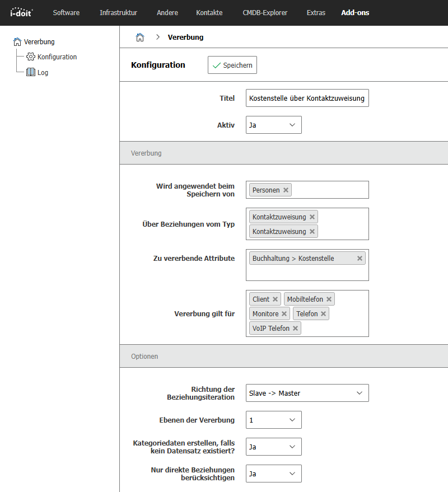Click the home breadcrumb icon
The height and width of the screenshot is (492, 448).
coord(139,37)
